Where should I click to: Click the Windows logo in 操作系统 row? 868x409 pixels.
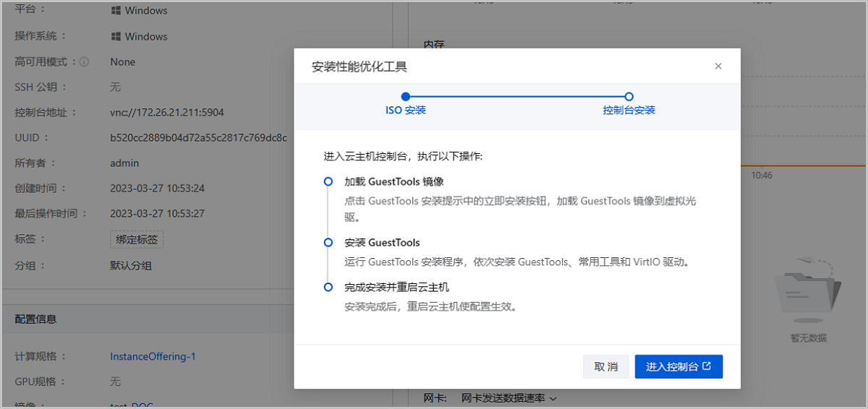pyautogui.click(x=116, y=36)
